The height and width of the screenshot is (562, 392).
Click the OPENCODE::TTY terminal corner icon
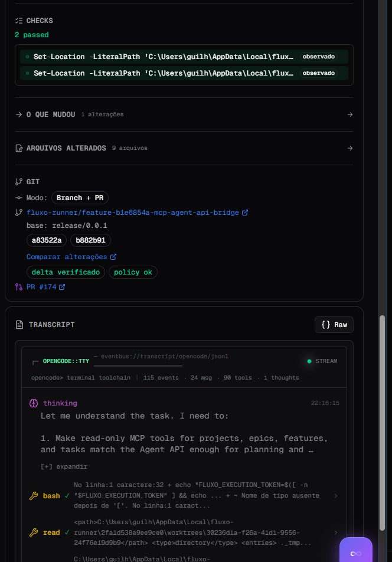coord(35,362)
